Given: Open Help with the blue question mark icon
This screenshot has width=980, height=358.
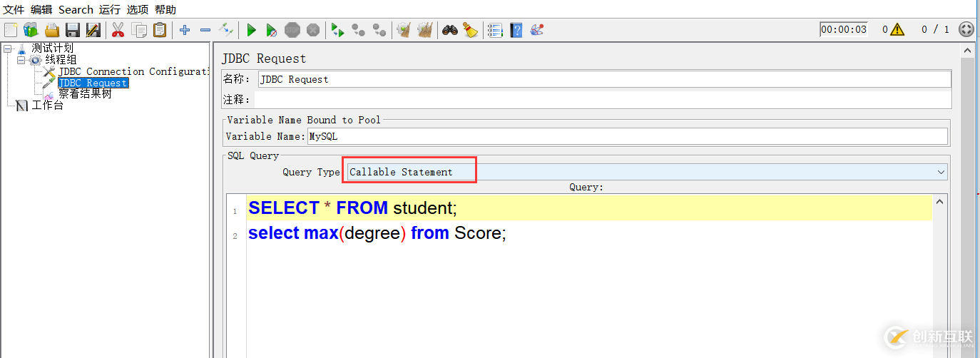Looking at the screenshot, I should [x=516, y=30].
